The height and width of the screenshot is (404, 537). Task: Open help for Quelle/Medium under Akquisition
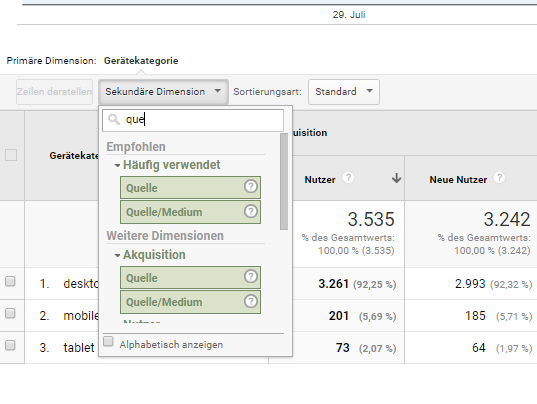tap(251, 301)
